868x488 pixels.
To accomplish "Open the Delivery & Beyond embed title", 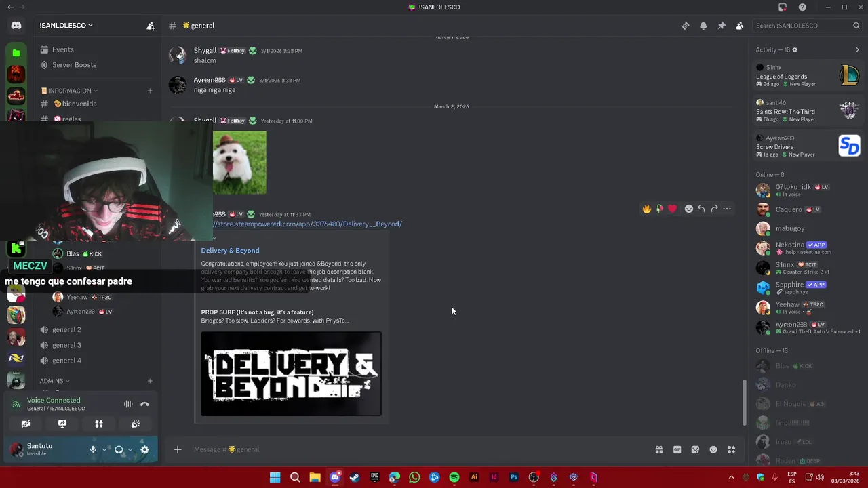I will click(x=230, y=251).
